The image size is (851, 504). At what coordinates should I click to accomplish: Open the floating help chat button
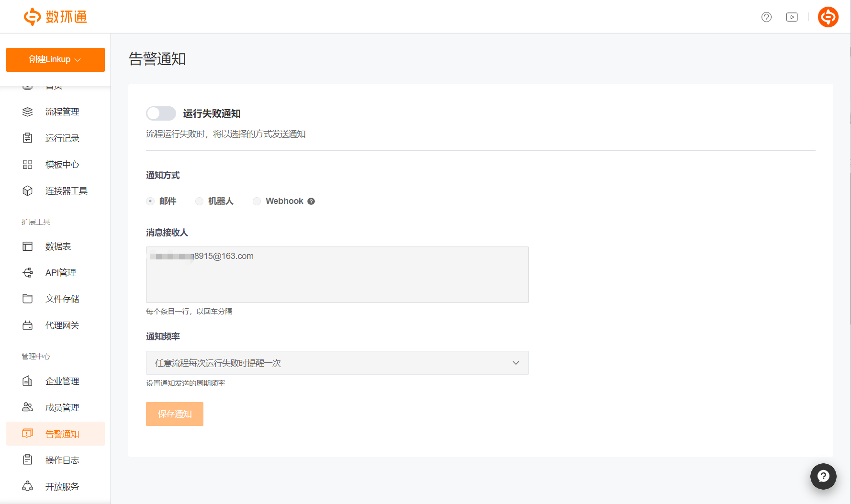tap(823, 476)
